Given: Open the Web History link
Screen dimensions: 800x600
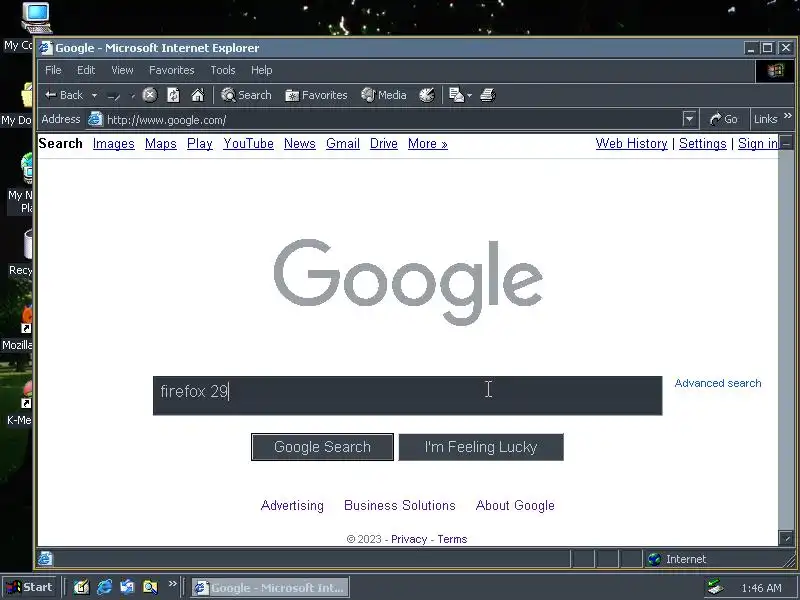Looking at the screenshot, I should pyautogui.click(x=631, y=144).
